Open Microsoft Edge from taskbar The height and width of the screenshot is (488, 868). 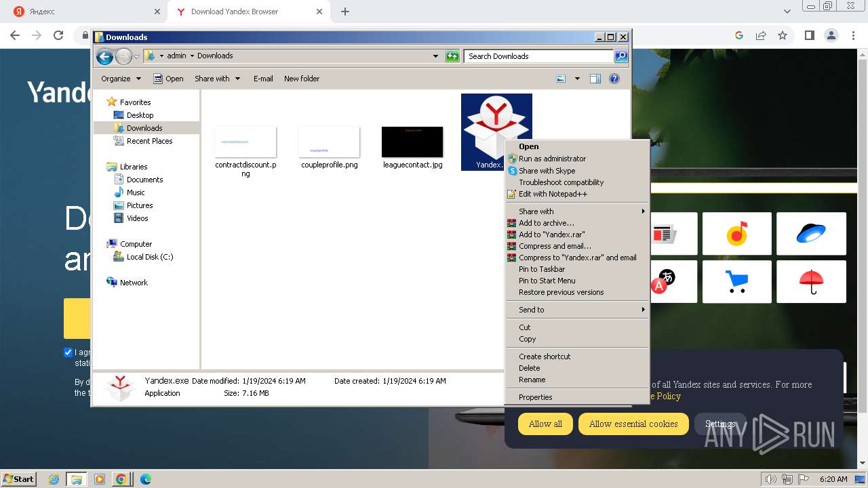point(145,479)
